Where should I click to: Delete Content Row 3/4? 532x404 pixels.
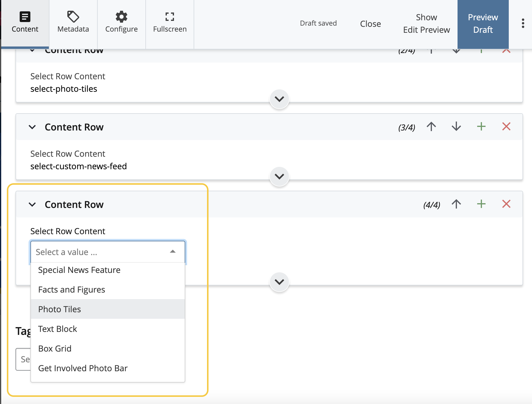pyautogui.click(x=506, y=127)
